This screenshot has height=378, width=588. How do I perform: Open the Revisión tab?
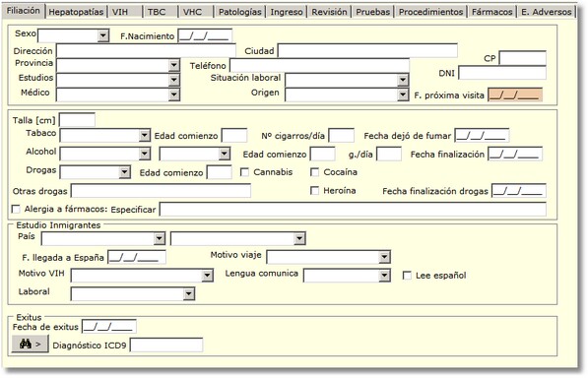tap(329, 12)
